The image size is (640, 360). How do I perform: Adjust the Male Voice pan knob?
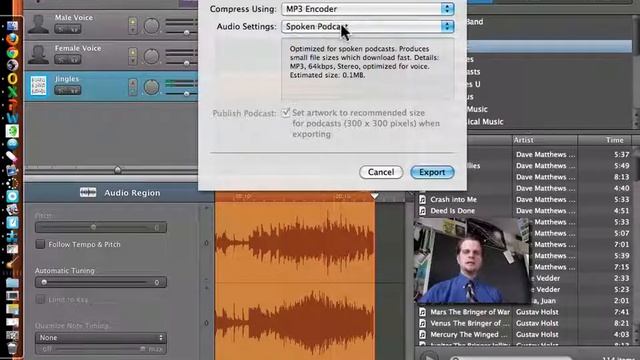(x=151, y=26)
